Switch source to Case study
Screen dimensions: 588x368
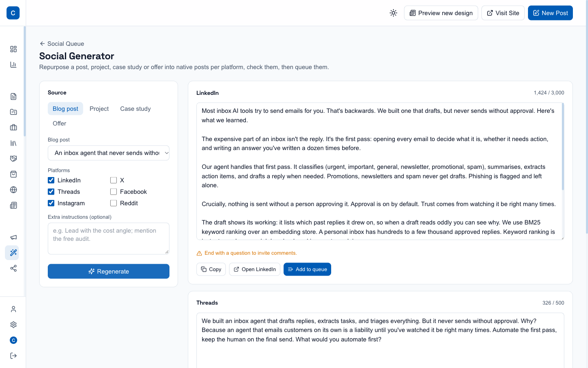tap(136, 109)
